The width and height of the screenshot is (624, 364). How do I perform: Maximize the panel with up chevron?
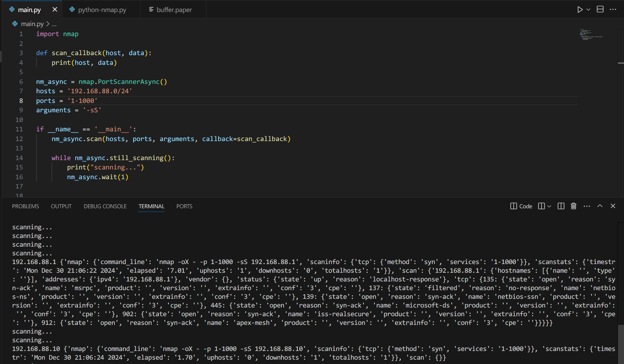(x=600, y=206)
